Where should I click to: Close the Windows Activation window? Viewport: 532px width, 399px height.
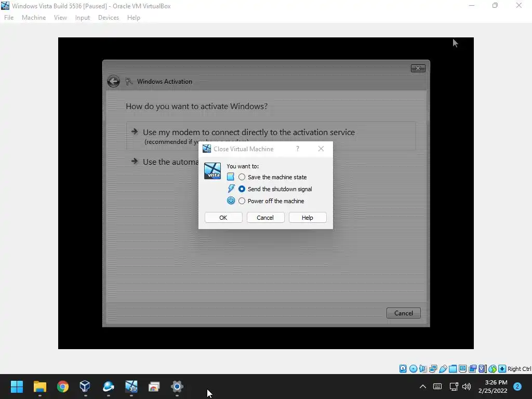point(418,68)
